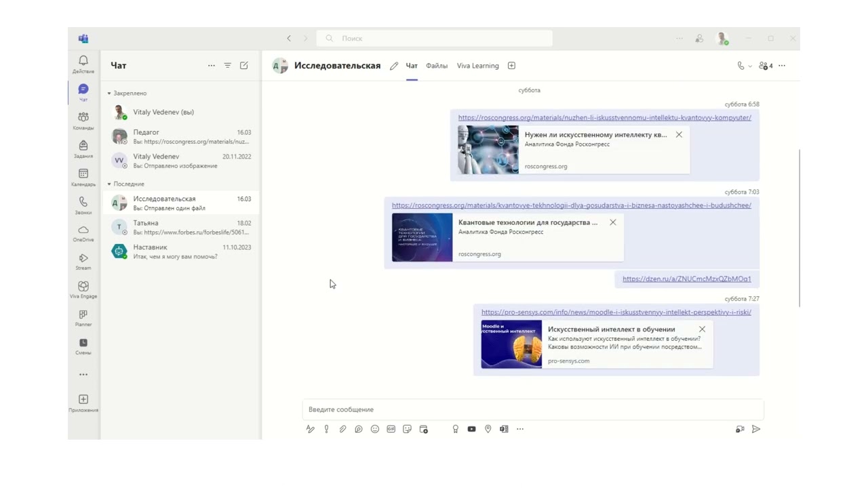Collapse the Последние section

click(125, 184)
